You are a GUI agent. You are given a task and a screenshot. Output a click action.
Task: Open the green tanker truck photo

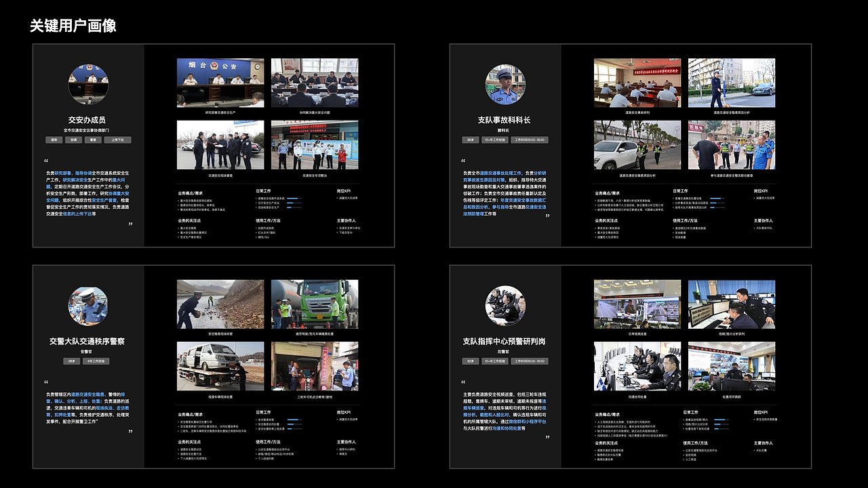pyautogui.click(x=315, y=304)
